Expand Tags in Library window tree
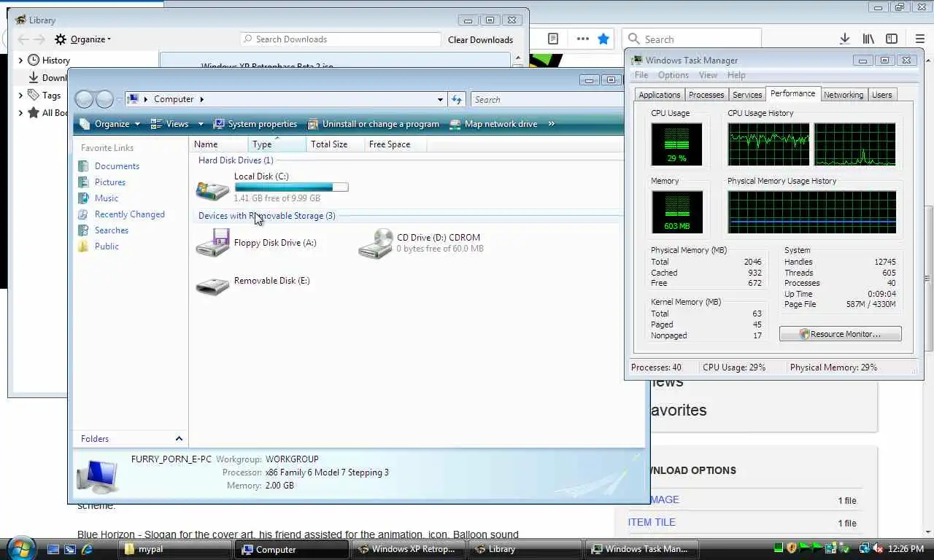The height and width of the screenshot is (560, 934). (x=20, y=96)
